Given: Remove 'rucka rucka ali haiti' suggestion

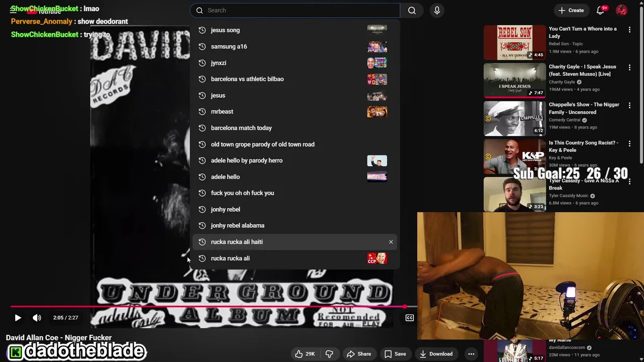Looking at the screenshot, I should pos(391,242).
